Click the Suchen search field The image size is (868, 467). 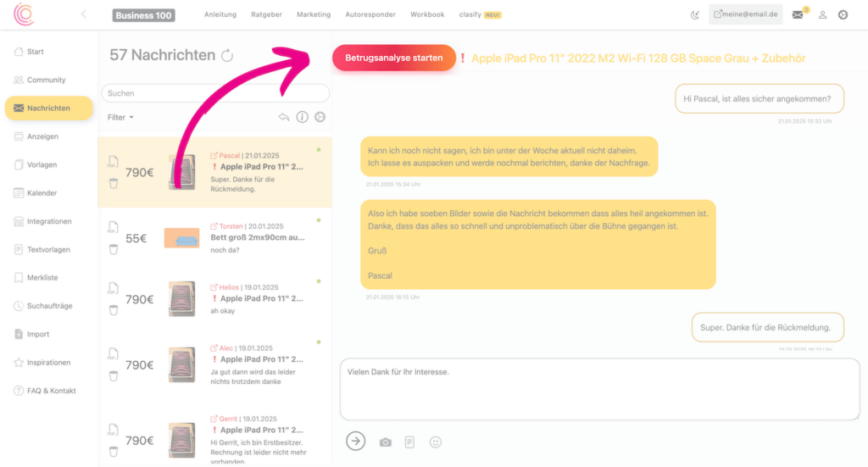click(215, 93)
